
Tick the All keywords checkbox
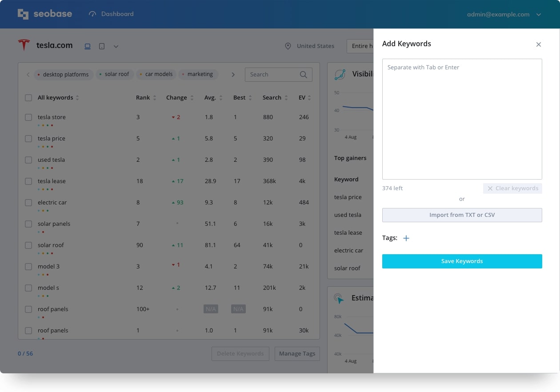pyautogui.click(x=28, y=98)
